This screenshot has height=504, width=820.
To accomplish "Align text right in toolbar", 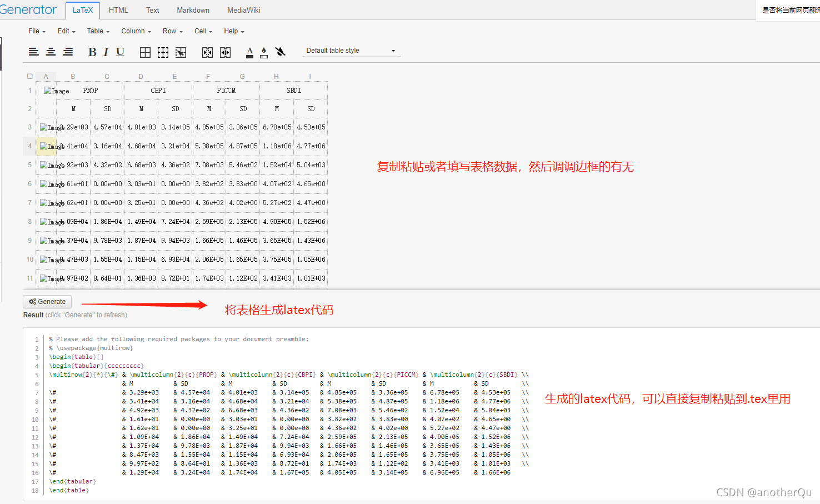I will [x=68, y=52].
